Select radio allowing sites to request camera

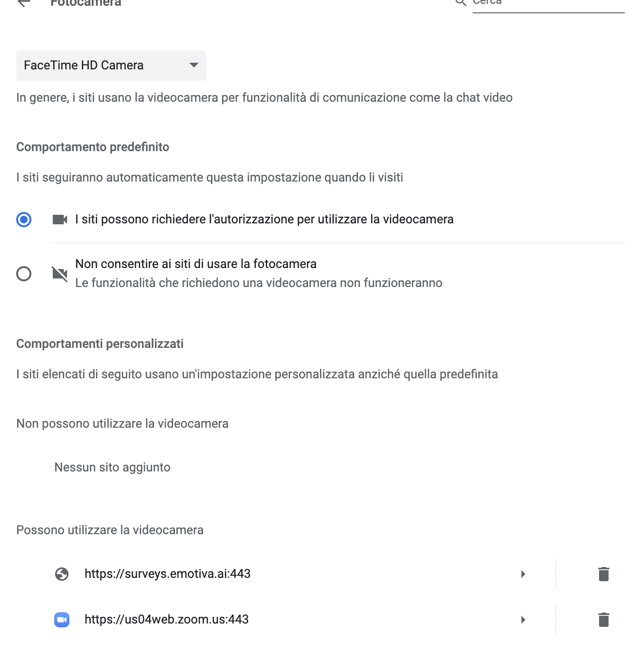coord(24,220)
